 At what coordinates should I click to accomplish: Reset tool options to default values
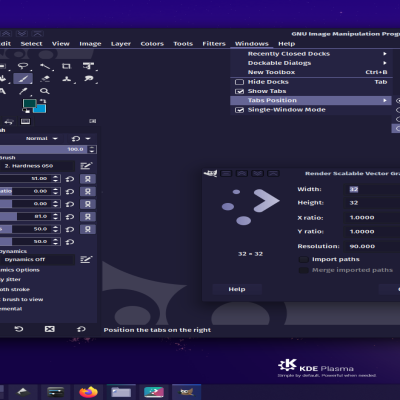tap(81, 329)
